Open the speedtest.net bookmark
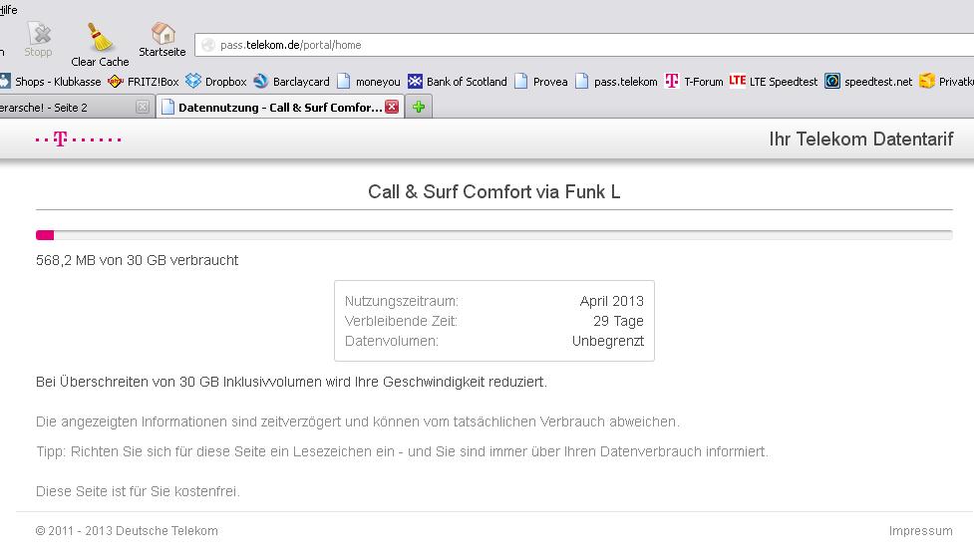The image size is (974, 560). click(868, 82)
